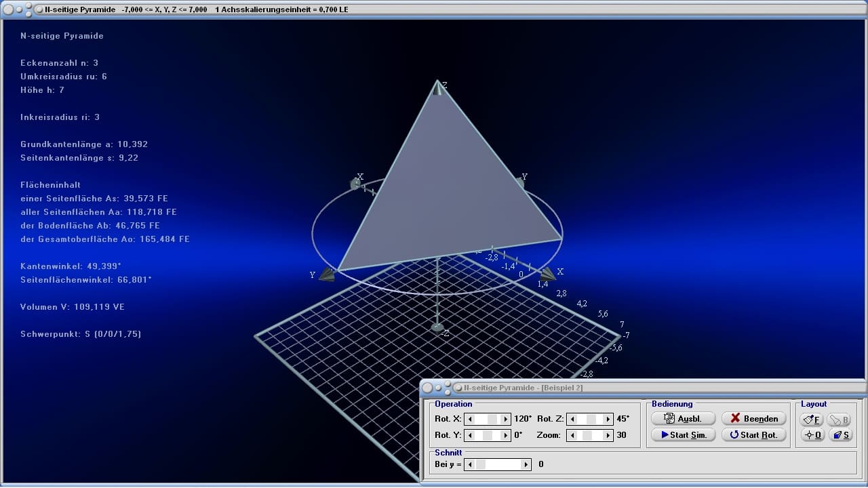Viewport: 868px width, 488px height.
Task: Click the Ausbl. hide panel button
Action: pos(683,419)
